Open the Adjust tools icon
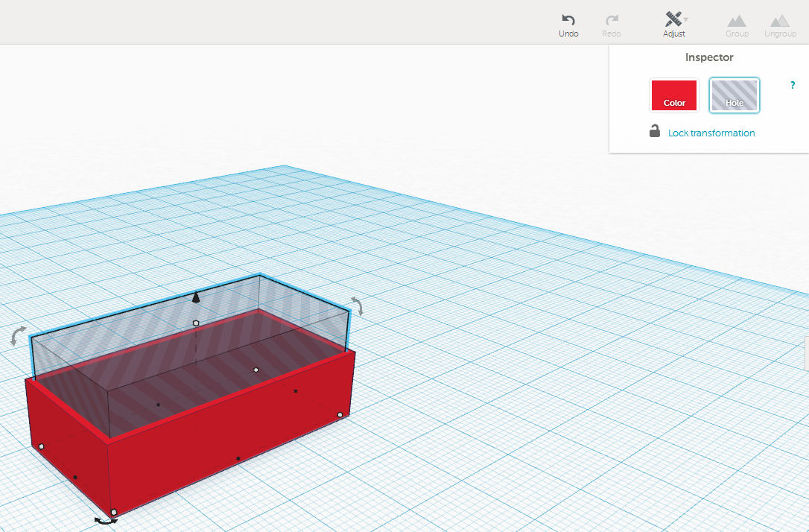 (x=673, y=19)
